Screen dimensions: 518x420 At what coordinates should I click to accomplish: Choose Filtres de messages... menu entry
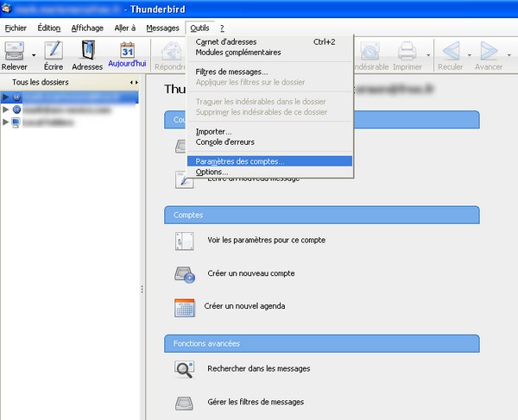pos(270,72)
